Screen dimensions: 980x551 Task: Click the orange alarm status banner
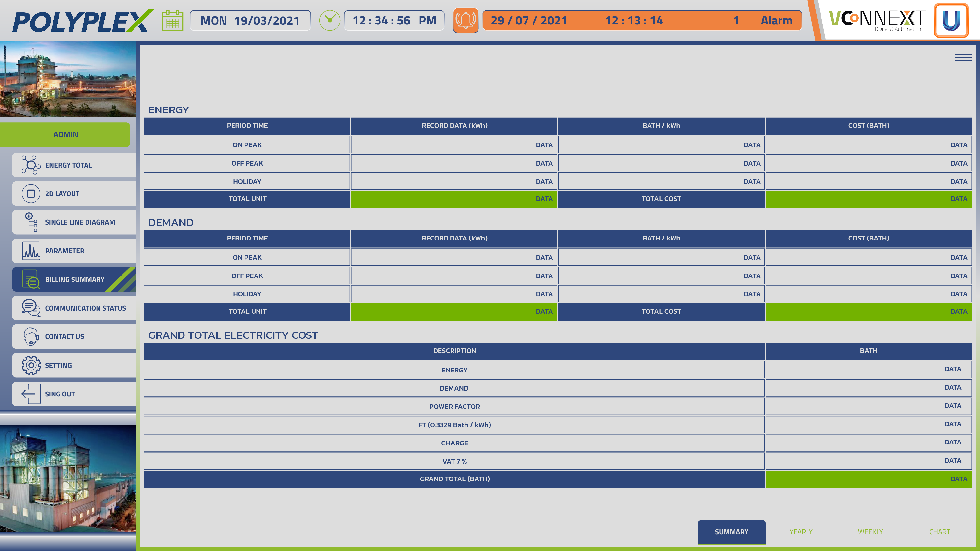coord(642,21)
